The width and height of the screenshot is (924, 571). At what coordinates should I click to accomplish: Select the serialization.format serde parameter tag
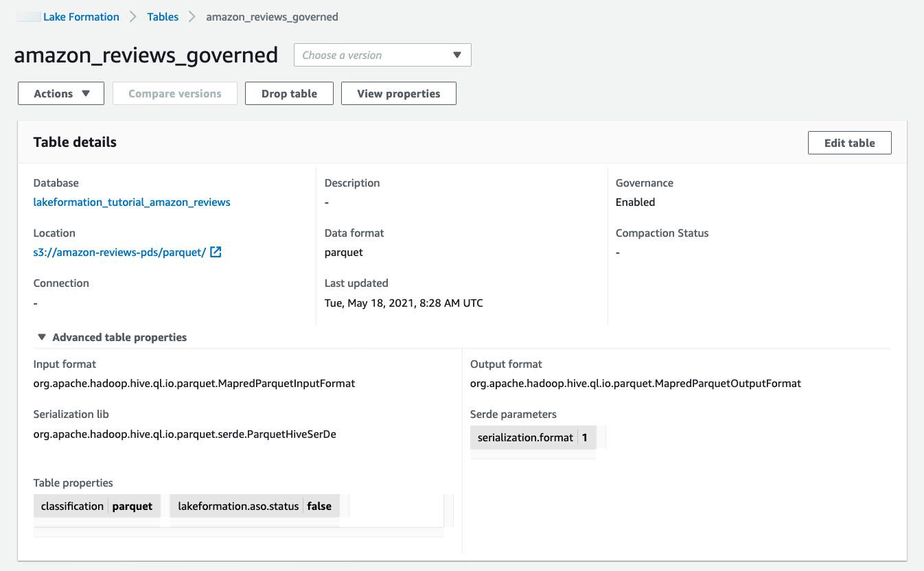pos(533,437)
